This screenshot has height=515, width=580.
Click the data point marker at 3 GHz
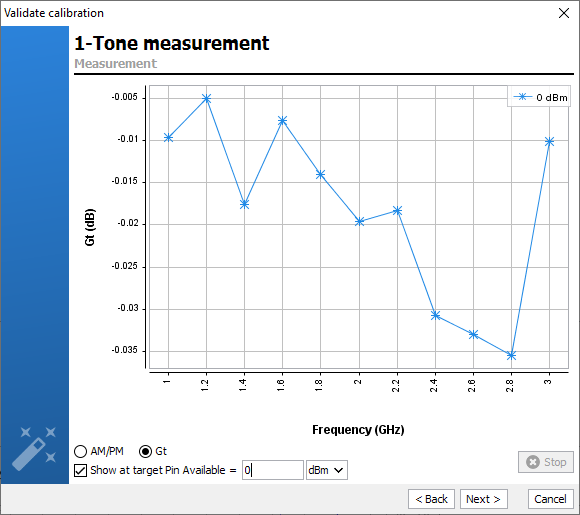click(549, 141)
